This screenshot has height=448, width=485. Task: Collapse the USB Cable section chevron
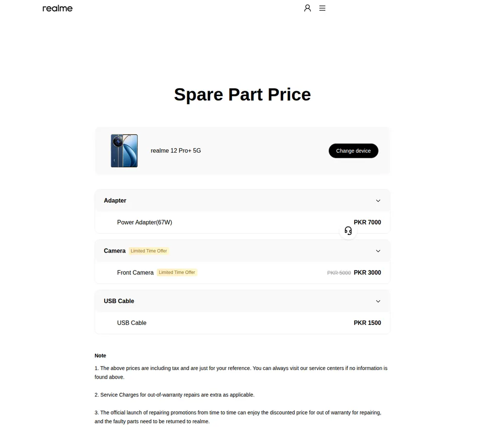coord(378,301)
